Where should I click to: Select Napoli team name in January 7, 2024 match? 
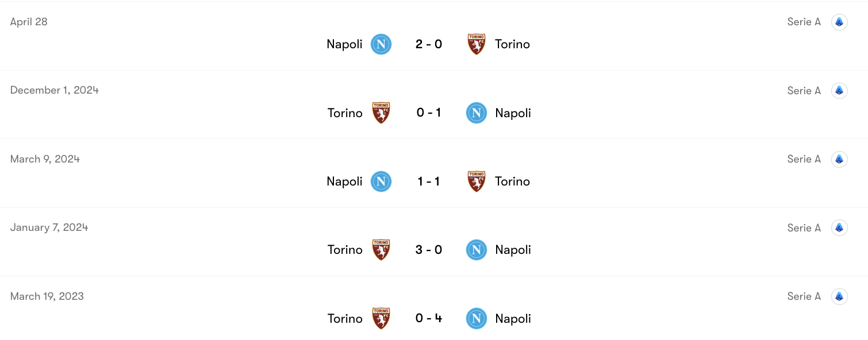[513, 250]
